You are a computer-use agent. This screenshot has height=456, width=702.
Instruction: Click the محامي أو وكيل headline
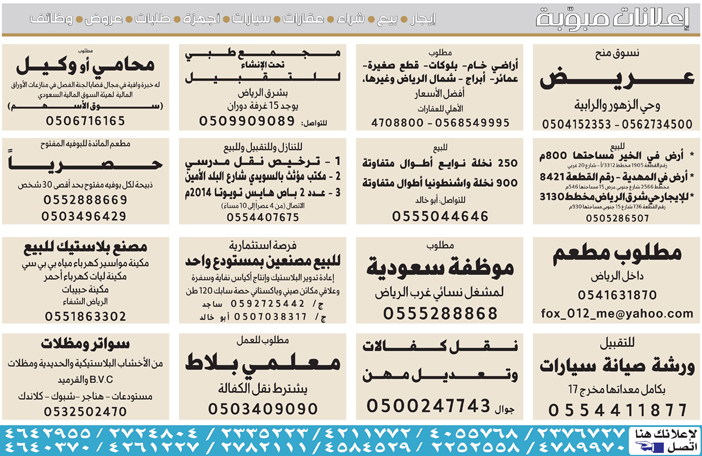pos(85,66)
